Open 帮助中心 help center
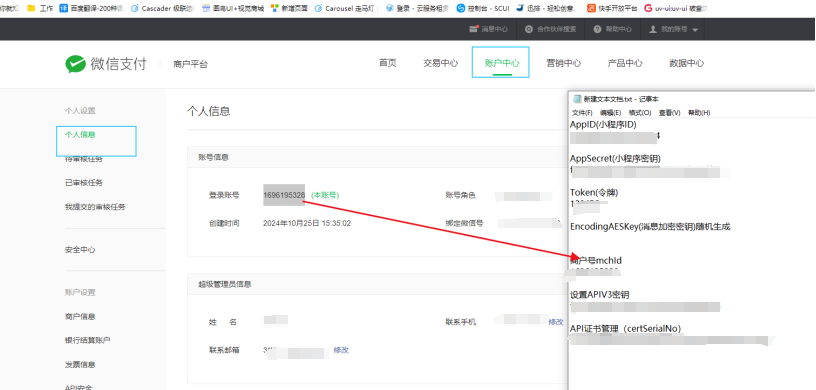 (x=613, y=29)
